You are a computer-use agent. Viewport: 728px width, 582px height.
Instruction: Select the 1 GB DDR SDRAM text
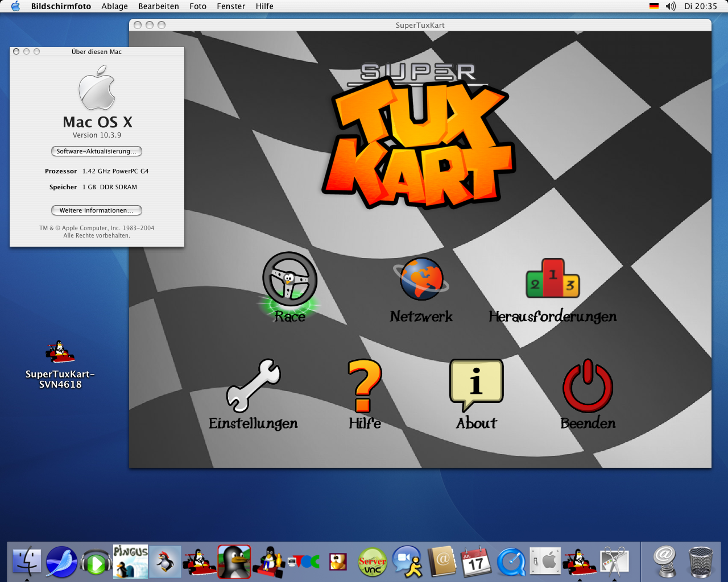tap(110, 187)
